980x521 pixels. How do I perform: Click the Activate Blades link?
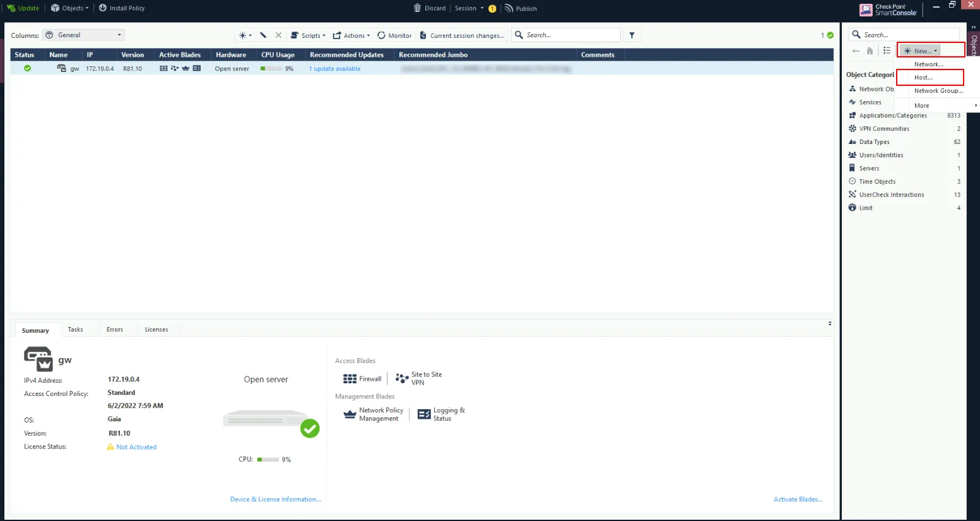pos(798,500)
